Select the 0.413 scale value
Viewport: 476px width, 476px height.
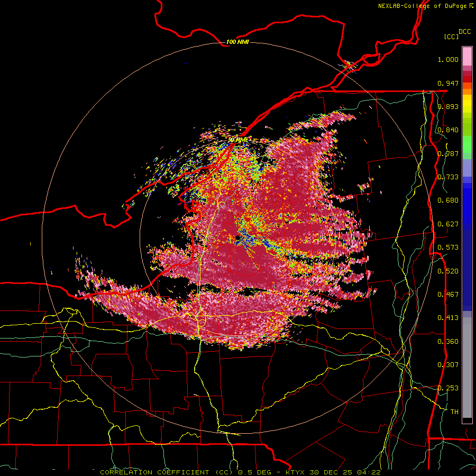coord(448,318)
